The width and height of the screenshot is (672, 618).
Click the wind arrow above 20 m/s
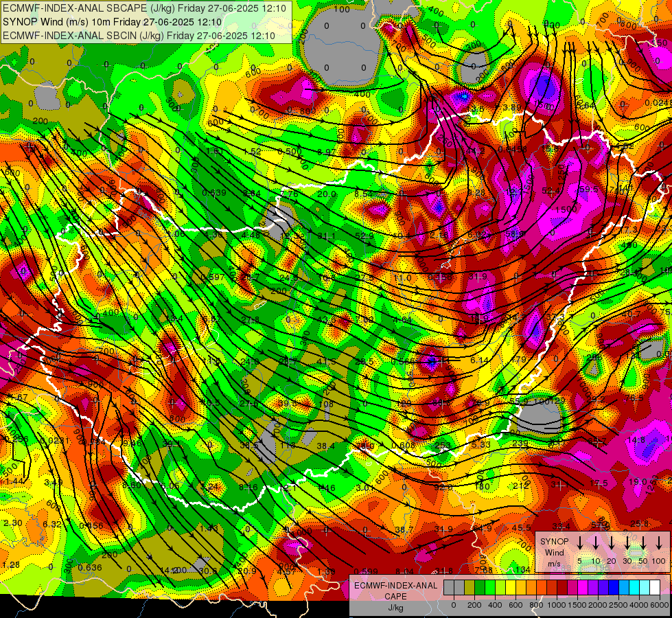click(612, 543)
